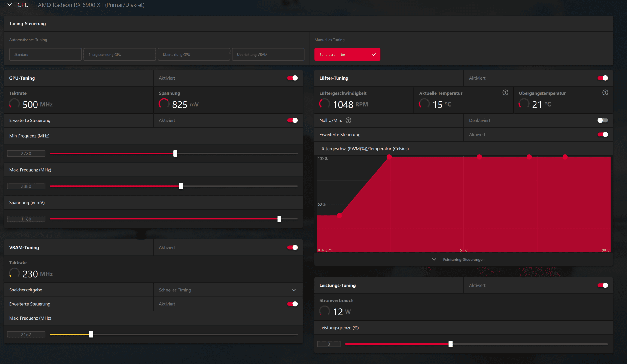Screen dimensions: 627x364
Task: Click first 100% fan curve point
Action: (389, 157)
